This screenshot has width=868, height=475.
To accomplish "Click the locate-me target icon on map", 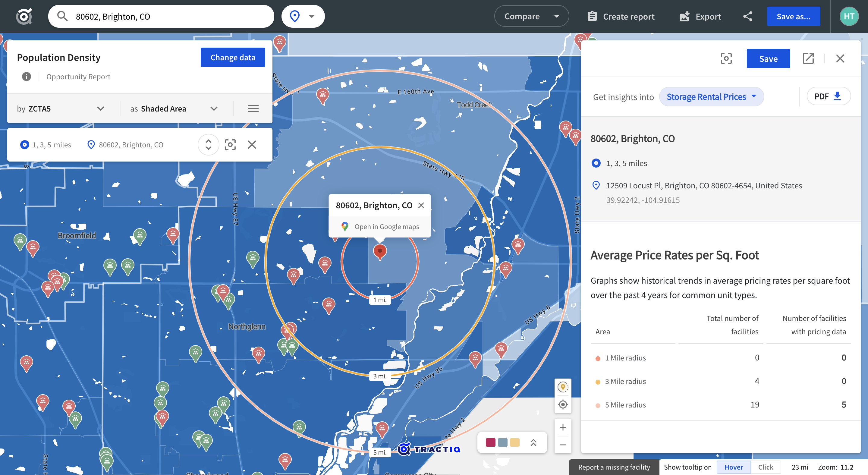I will [x=563, y=404].
